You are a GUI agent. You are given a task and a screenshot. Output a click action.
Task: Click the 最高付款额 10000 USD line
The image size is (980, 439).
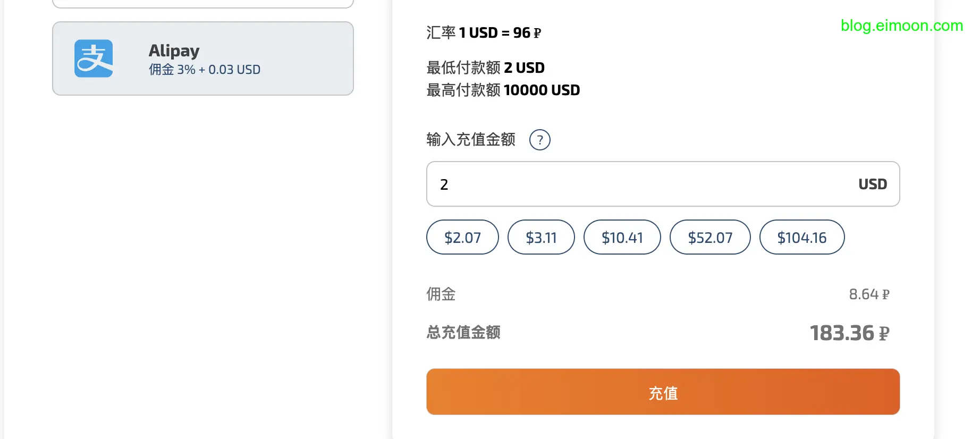[x=503, y=90]
